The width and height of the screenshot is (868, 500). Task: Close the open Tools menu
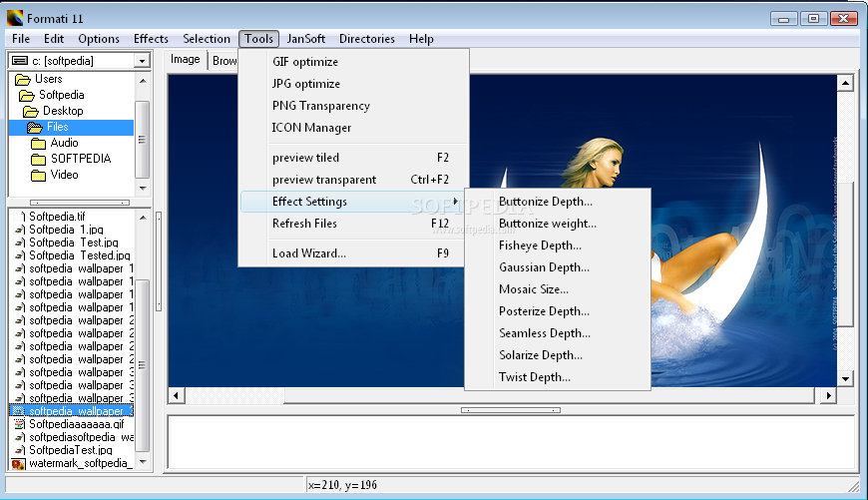point(258,39)
